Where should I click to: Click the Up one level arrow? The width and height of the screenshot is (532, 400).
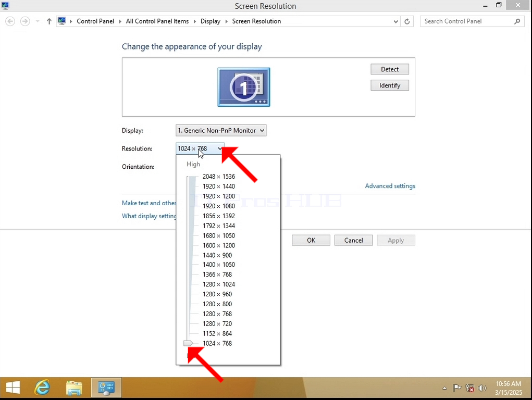point(49,21)
